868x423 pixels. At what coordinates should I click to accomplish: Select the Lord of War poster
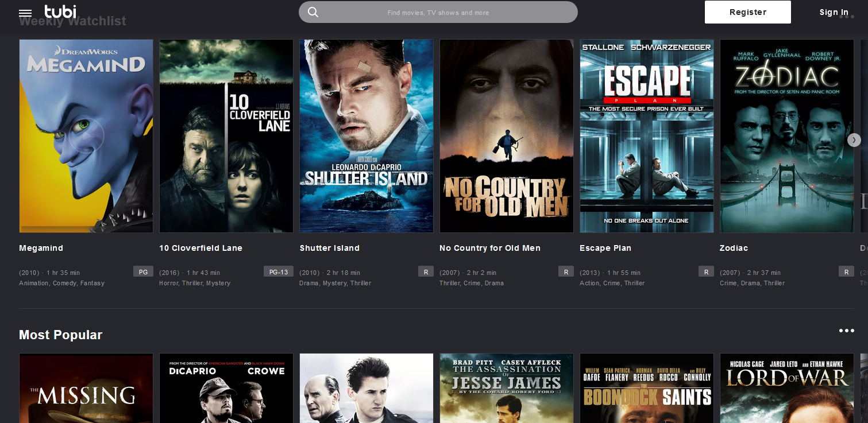(786, 389)
